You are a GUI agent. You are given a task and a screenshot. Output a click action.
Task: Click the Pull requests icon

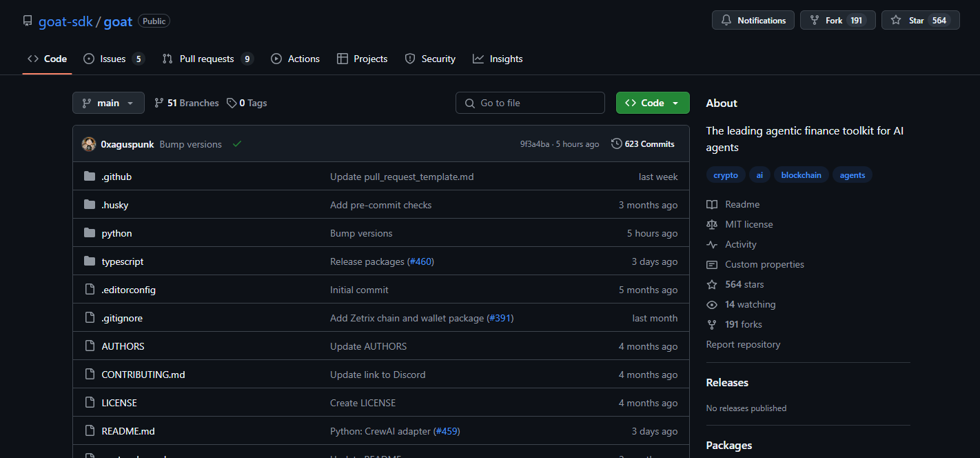(167, 59)
